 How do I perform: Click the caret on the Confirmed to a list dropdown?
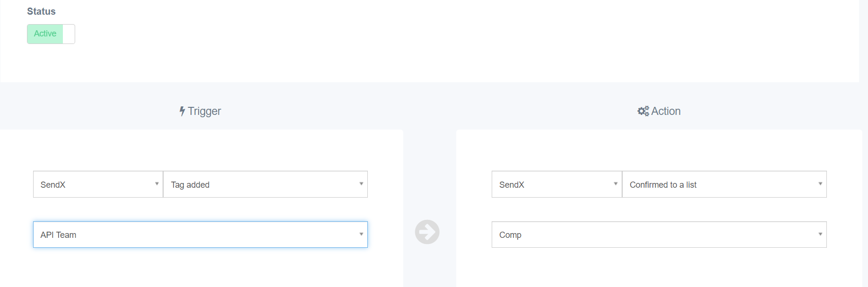tap(820, 184)
